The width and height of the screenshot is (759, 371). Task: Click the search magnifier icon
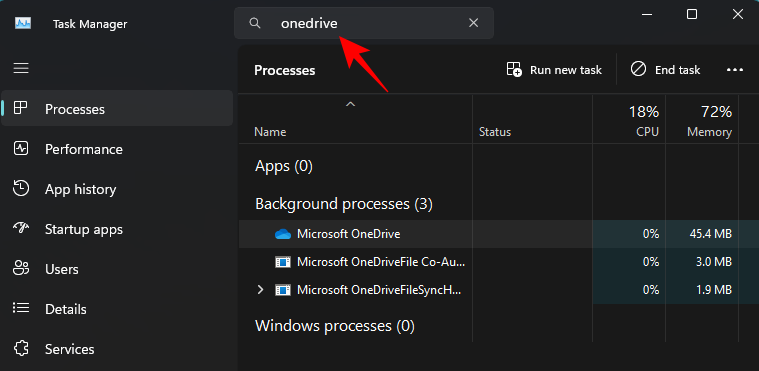point(255,23)
